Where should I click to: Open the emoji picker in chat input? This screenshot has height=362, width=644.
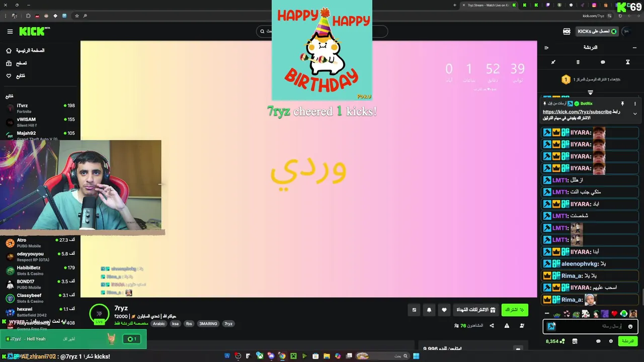click(x=630, y=326)
